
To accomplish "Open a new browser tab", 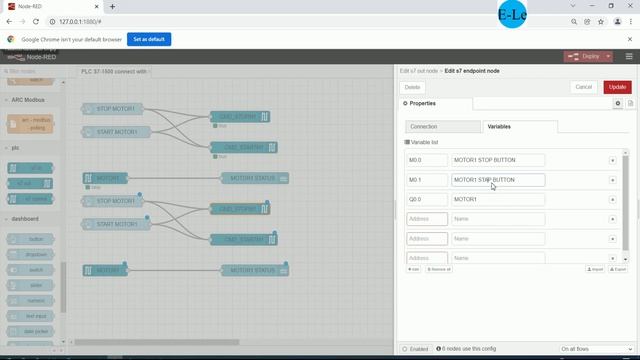I will click(112, 7).
